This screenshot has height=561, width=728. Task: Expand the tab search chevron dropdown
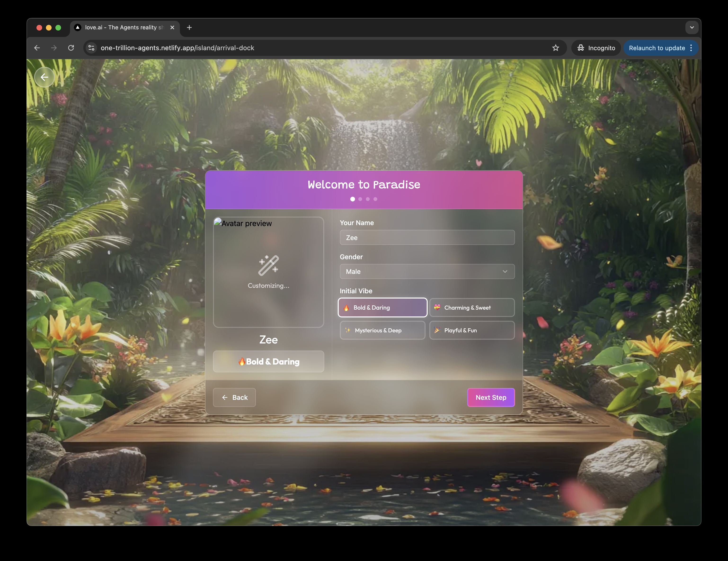click(692, 28)
